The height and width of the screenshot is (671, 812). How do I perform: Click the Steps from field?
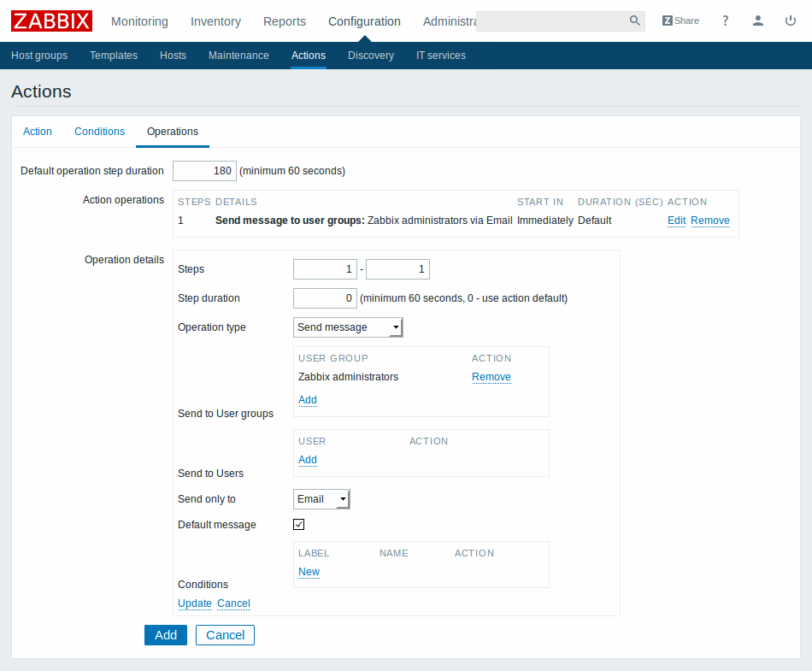point(325,269)
